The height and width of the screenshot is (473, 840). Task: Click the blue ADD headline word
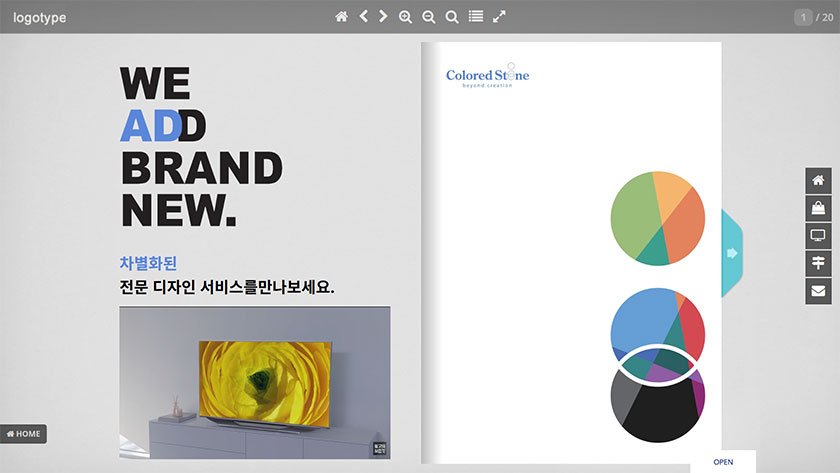tap(163, 126)
